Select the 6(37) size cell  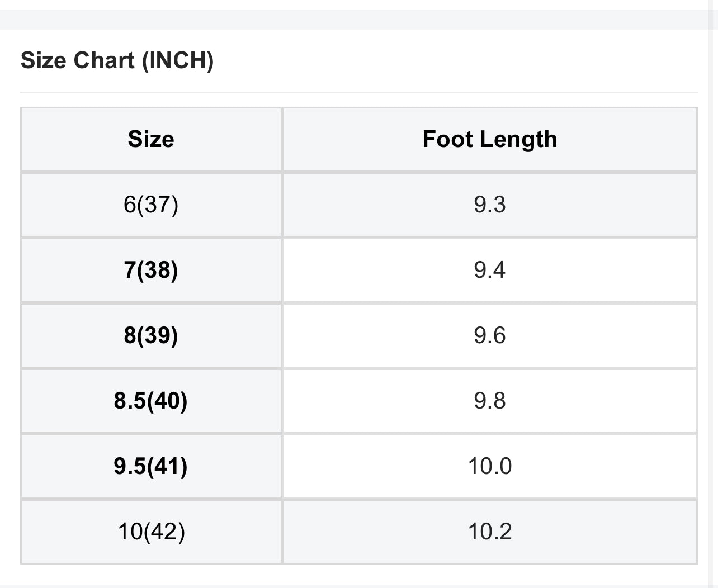pyautogui.click(x=151, y=205)
